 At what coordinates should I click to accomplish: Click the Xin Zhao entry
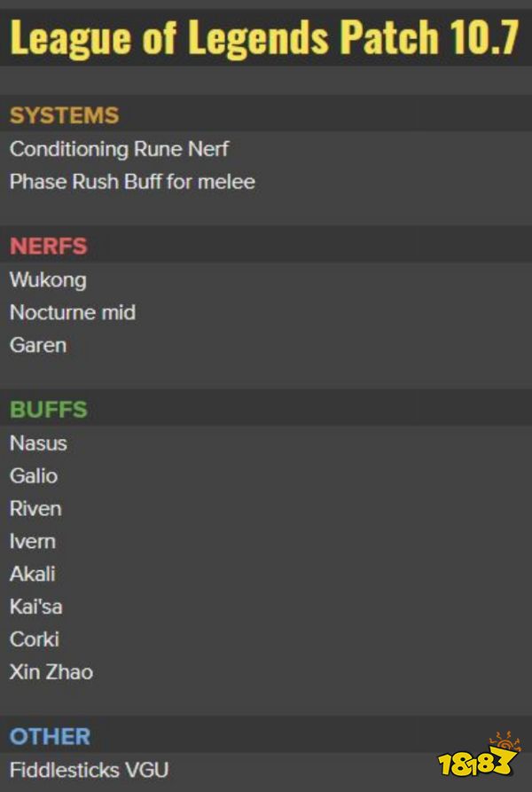[x=51, y=671]
